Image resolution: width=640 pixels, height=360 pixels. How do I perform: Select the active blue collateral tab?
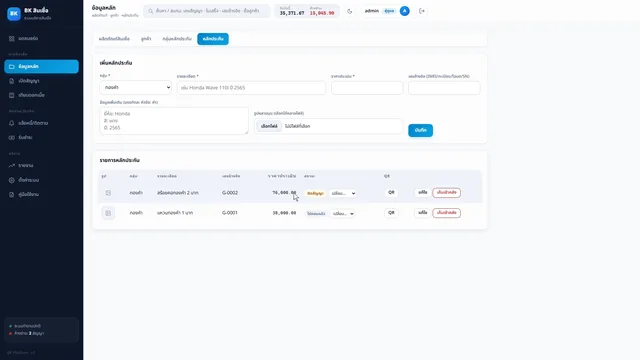pyautogui.click(x=213, y=39)
